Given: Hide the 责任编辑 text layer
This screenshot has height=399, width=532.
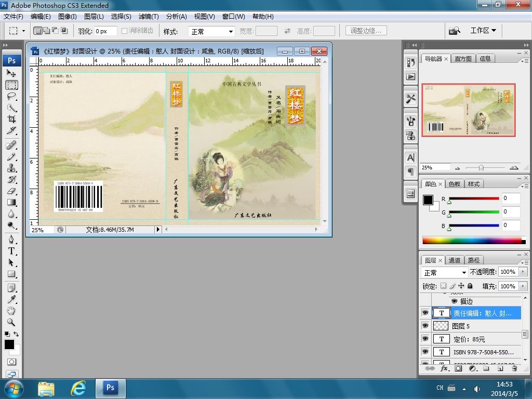Looking at the screenshot, I should tap(425, 313).
